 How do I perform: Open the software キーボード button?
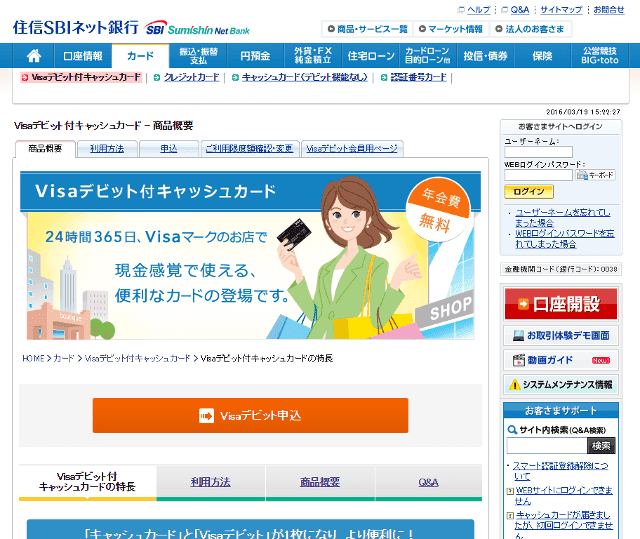595,175
